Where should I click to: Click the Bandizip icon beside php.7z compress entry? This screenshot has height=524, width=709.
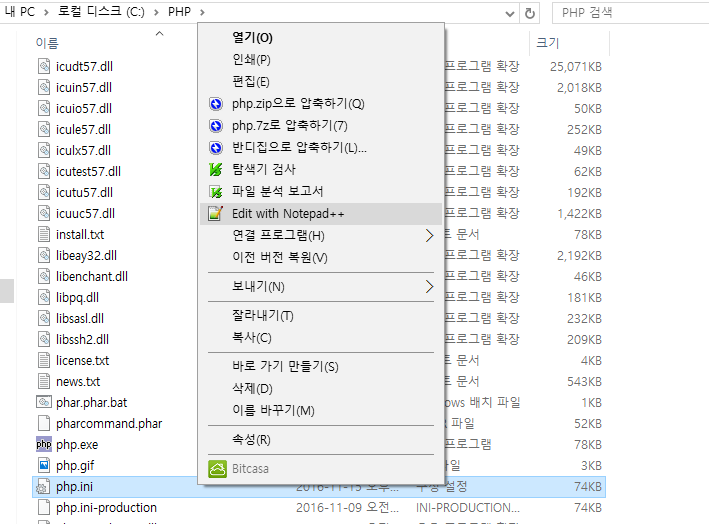(x=216, y=126)
